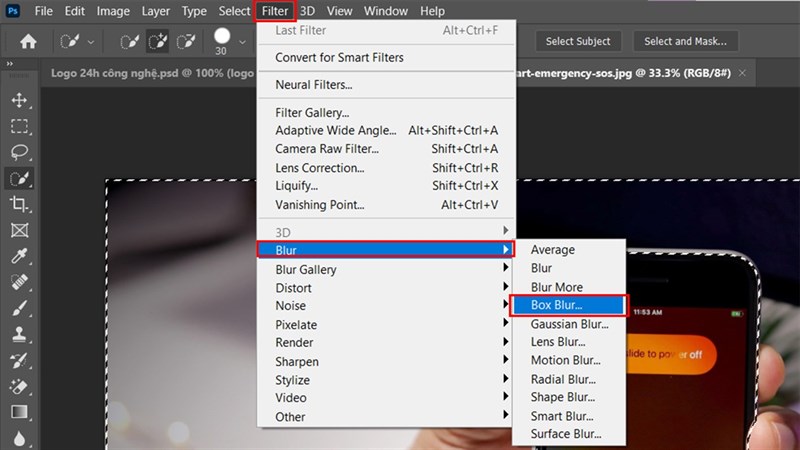Expand the Stylize submenu
This screenshot has height=450, width=800.
point(387,380)
